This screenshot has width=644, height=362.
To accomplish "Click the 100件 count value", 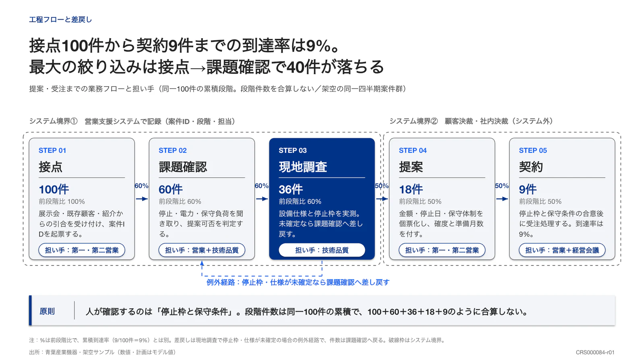I will pos(54,189).
